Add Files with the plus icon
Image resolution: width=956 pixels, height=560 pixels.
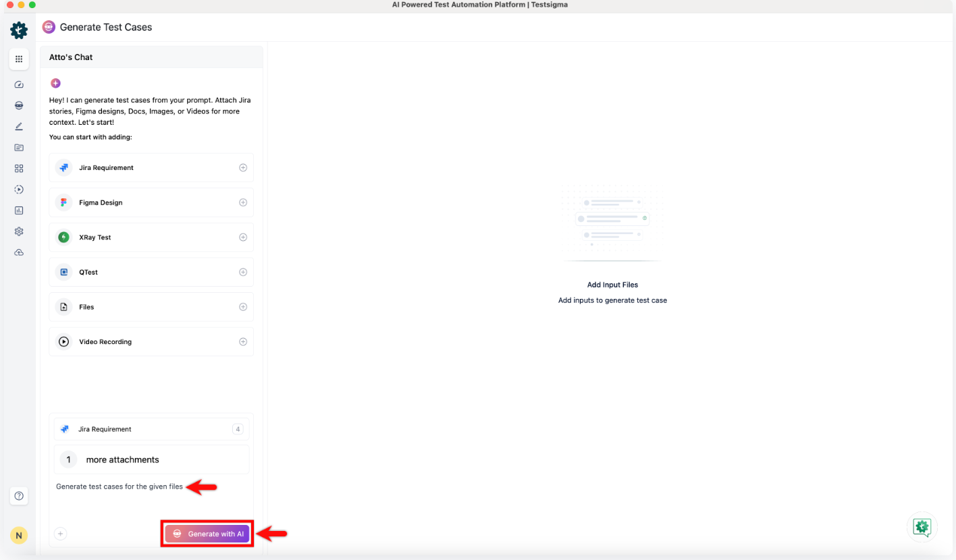243,307
